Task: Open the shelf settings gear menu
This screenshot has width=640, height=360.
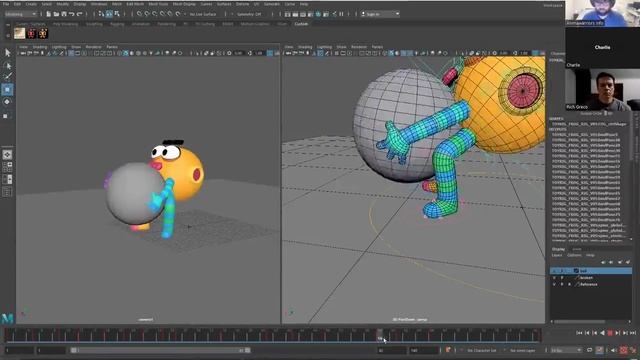Action: pyautogui.click(x=8, y=35)
